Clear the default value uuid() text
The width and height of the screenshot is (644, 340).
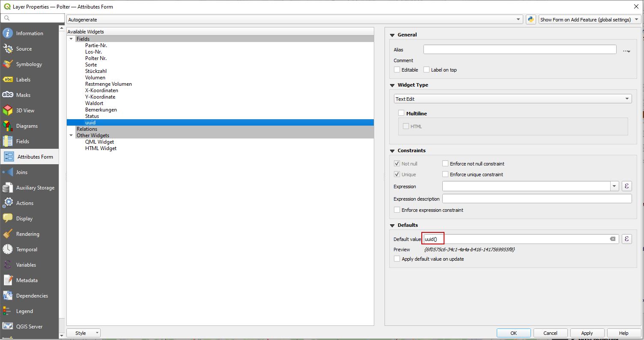613,239
